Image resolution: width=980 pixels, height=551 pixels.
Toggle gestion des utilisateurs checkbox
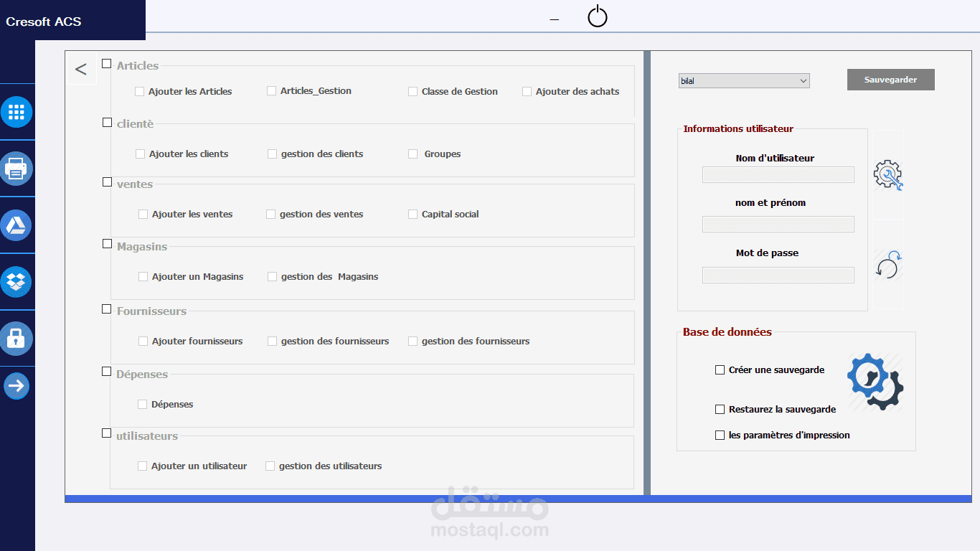tap(270, 466)
